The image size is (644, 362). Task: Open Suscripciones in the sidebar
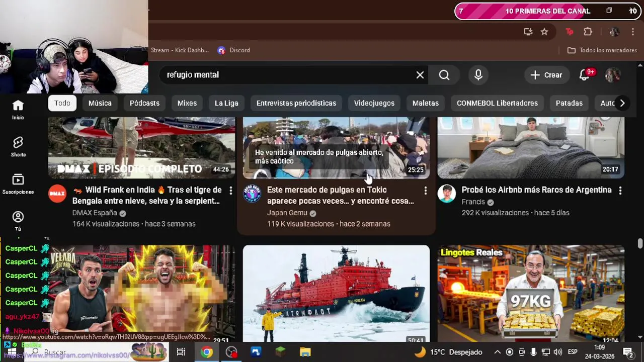point(18,184)
